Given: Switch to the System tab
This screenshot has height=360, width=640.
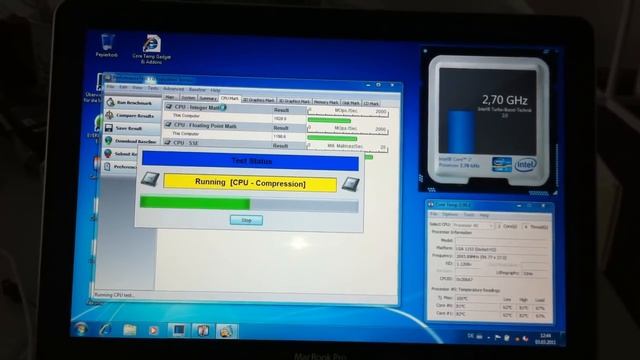Looking at the screenshot, I should (188, 98).
